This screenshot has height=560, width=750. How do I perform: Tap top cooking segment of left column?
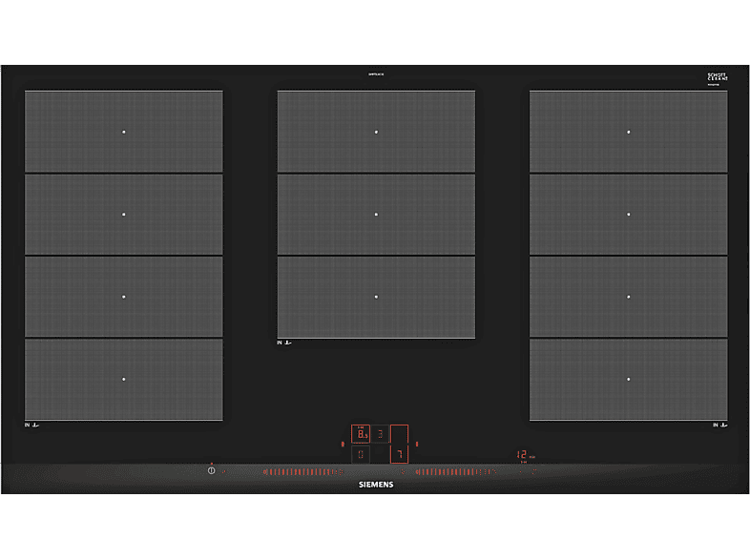click(124, 132)
